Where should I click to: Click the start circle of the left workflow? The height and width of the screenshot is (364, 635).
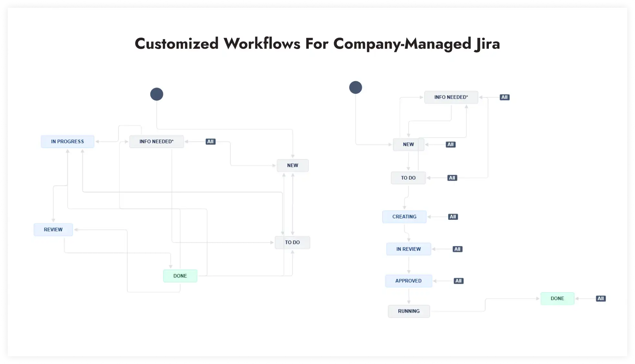coord(156,94)
